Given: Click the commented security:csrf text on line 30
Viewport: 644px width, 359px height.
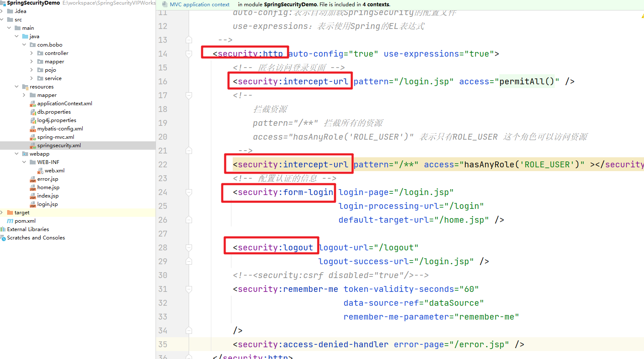Looking at the screenshot, I should (331, 275).
